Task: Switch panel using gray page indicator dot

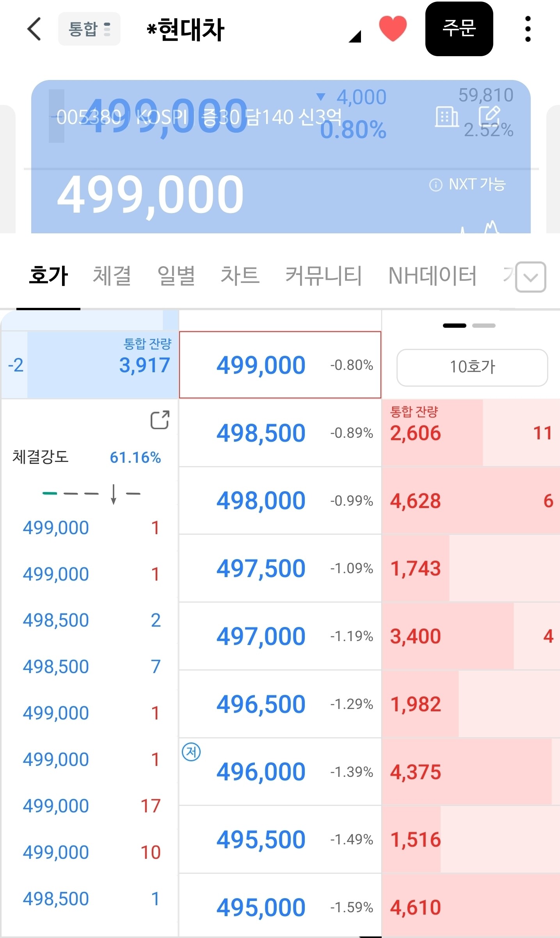Action: click(484, 325)
